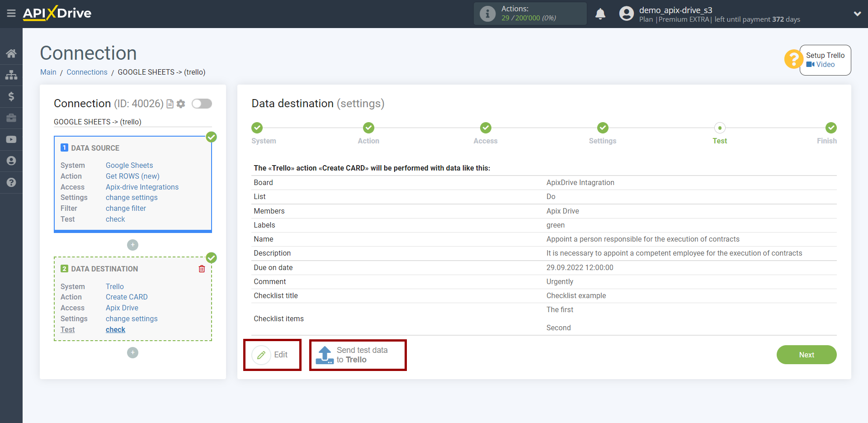The width and height of the screenshot is (868, 423).
Task: Go to Action step
Action: point(369,128)
